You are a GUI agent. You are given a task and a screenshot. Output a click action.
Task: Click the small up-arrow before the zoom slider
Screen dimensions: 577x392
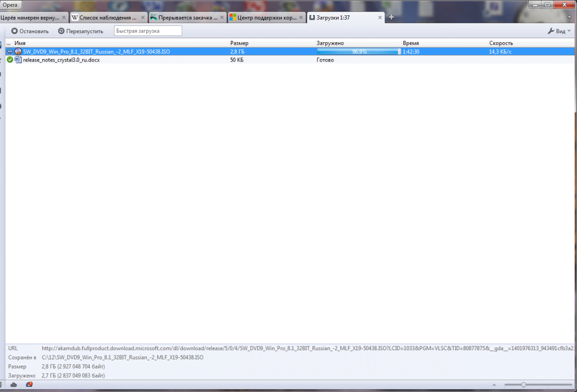tap(494, 385)
